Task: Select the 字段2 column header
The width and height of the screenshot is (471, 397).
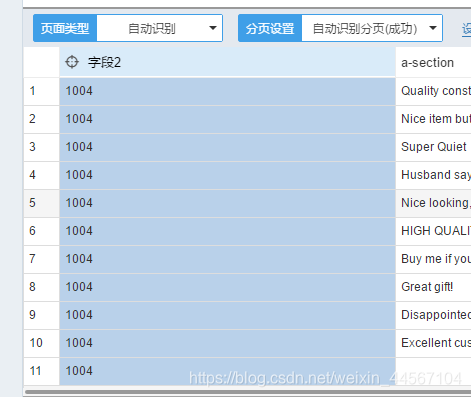Action: point(227,62)
